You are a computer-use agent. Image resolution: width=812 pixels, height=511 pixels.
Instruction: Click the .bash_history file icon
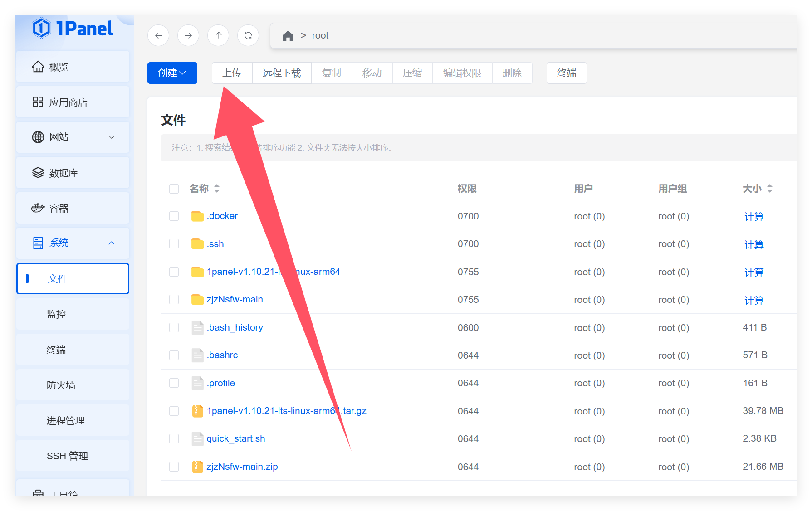pyautogui.click(x=197, y=327)
